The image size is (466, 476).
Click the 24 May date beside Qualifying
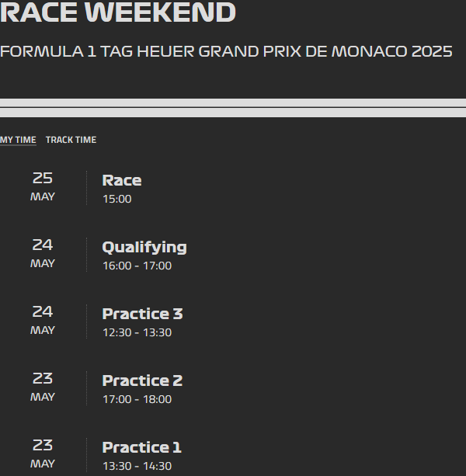click(x=43, y=253)
